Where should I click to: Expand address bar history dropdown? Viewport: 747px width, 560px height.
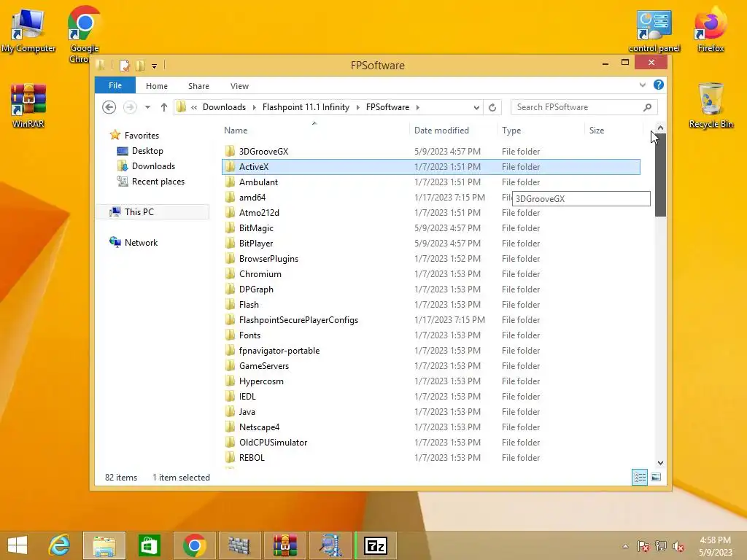coord(476,108)
